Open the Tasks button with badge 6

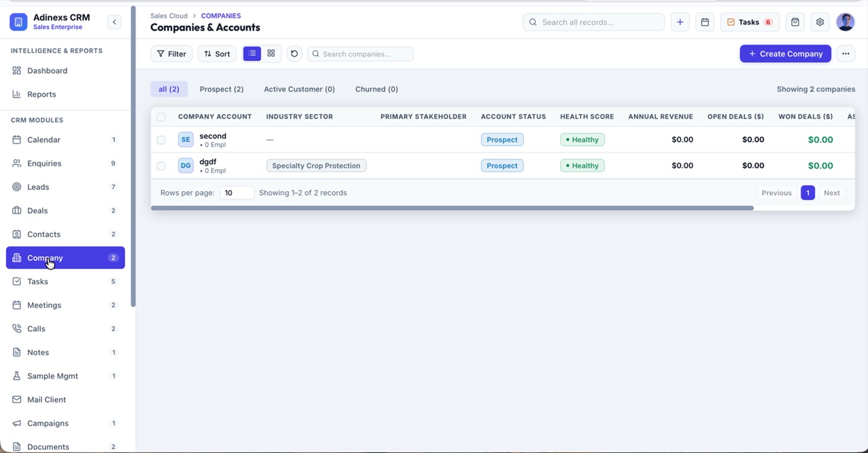(x=750, y=22)
